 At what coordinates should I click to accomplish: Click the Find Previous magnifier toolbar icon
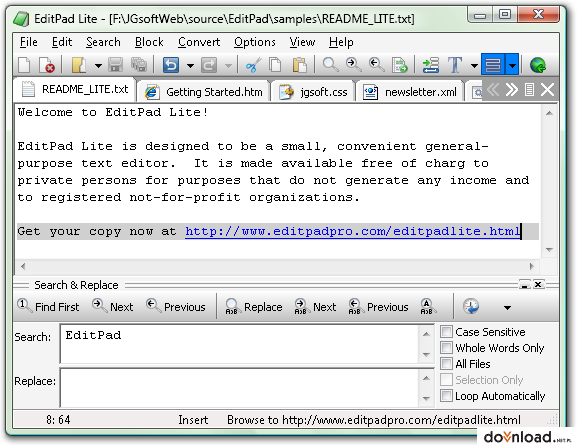click(376, 65)
